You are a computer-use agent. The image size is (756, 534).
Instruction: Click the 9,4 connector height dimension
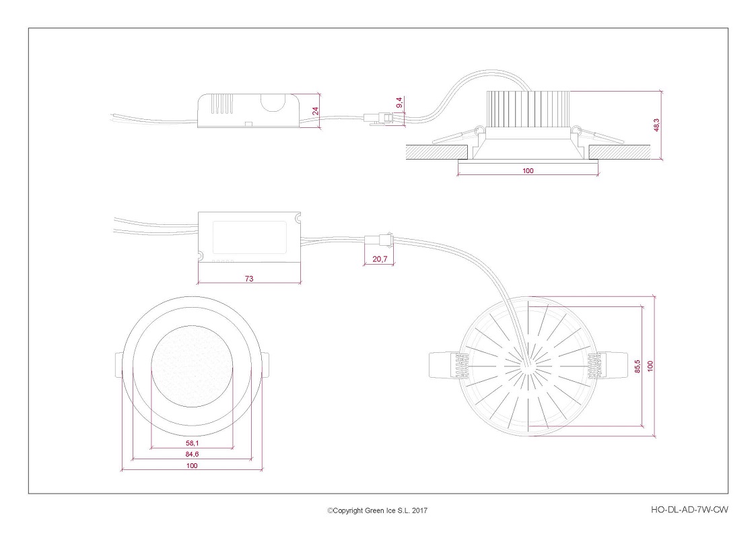coord(399,102)
